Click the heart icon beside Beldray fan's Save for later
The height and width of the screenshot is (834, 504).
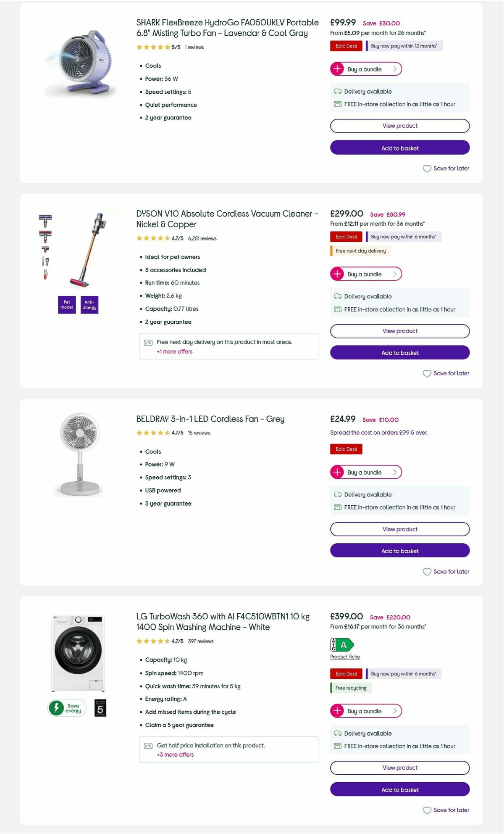(427, 572)
